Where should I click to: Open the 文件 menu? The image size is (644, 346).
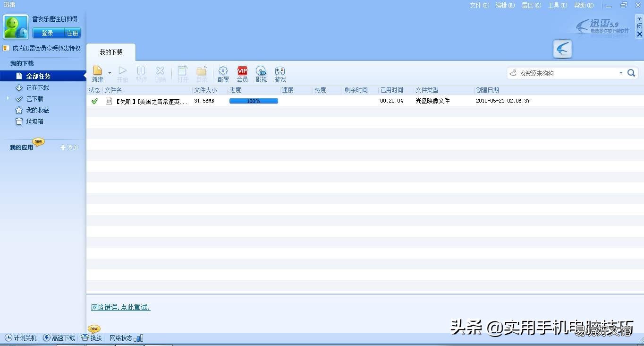tap(479, 5)
